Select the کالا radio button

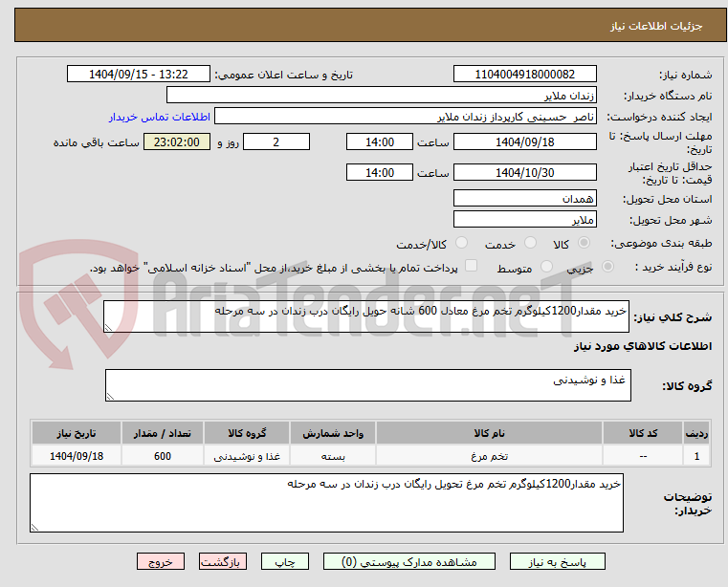[x=585, y=243]
